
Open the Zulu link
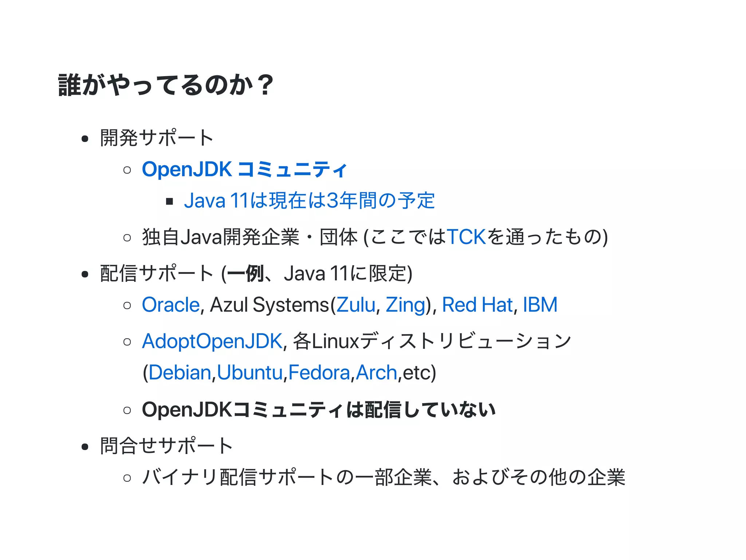[x=356, y=305]
